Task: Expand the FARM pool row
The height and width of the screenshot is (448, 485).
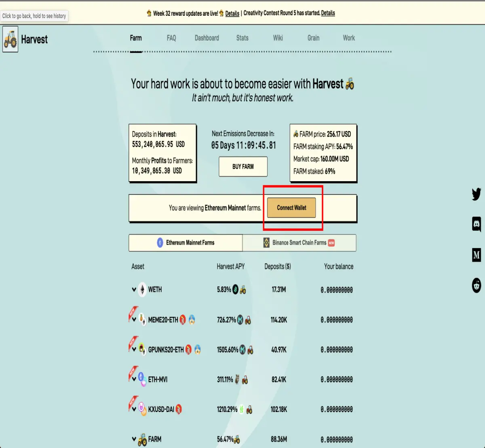Action: point(134,439)
